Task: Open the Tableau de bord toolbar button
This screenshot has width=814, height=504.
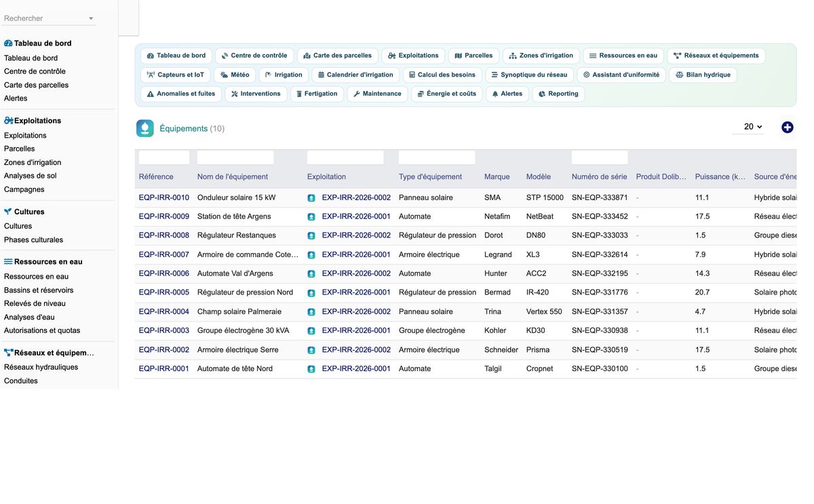Action: coord(176,56)
